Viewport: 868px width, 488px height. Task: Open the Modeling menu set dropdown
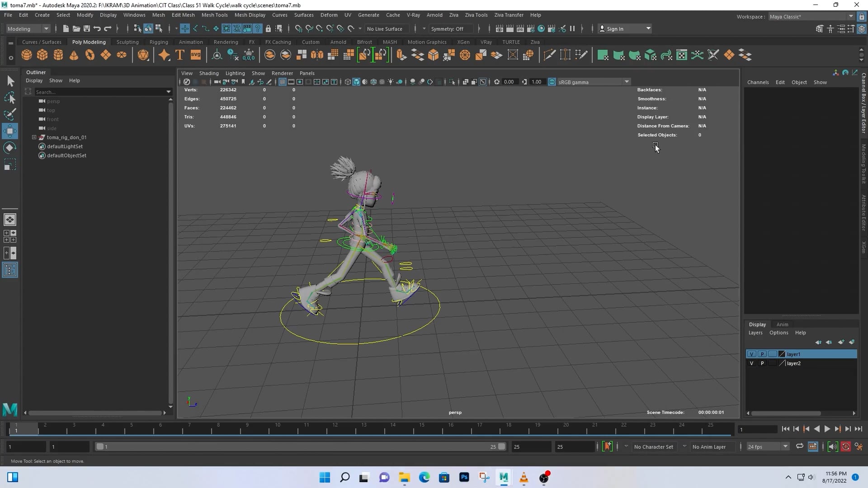[28, 28]
